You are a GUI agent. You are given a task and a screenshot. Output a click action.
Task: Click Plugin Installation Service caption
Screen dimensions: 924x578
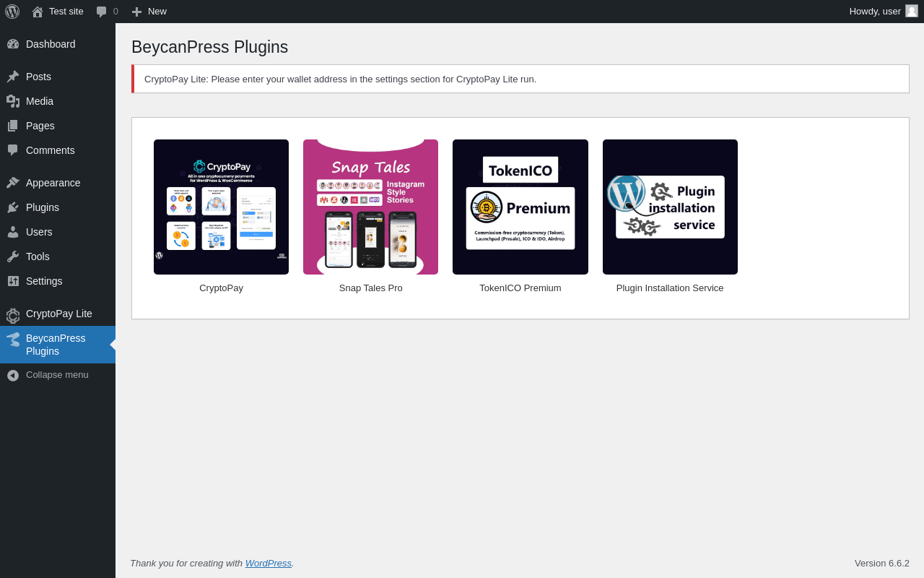(670, 288)
